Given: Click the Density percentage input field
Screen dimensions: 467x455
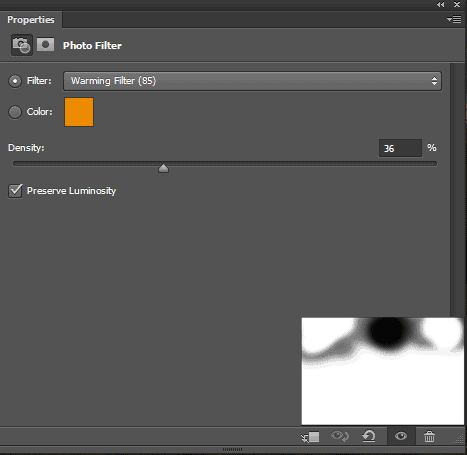Looking at the screenshot, I should [400, 148].
